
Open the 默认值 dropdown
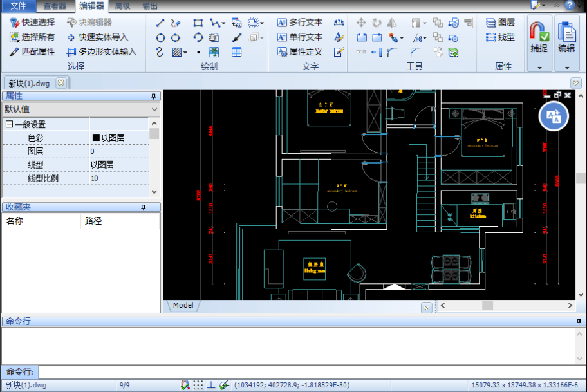[x=154, y=109]
